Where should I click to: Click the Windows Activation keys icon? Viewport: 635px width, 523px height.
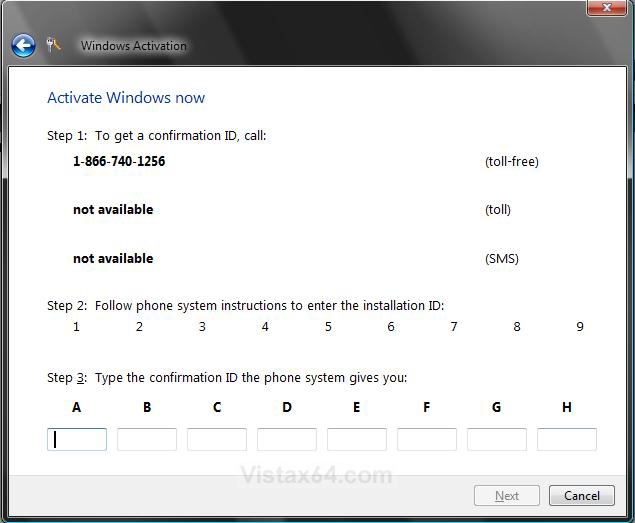(53, 45)
